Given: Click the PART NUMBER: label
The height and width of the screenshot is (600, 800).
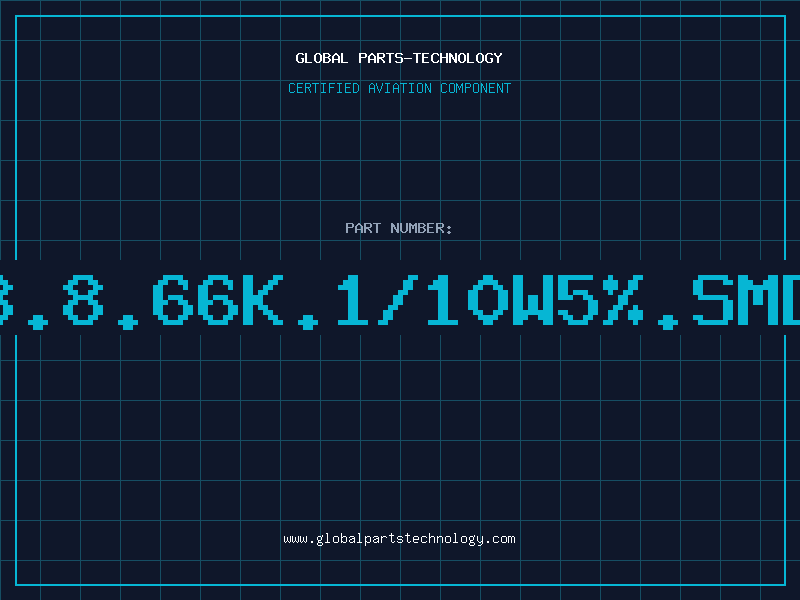Looking at the screenshot, I should (399, 228).
